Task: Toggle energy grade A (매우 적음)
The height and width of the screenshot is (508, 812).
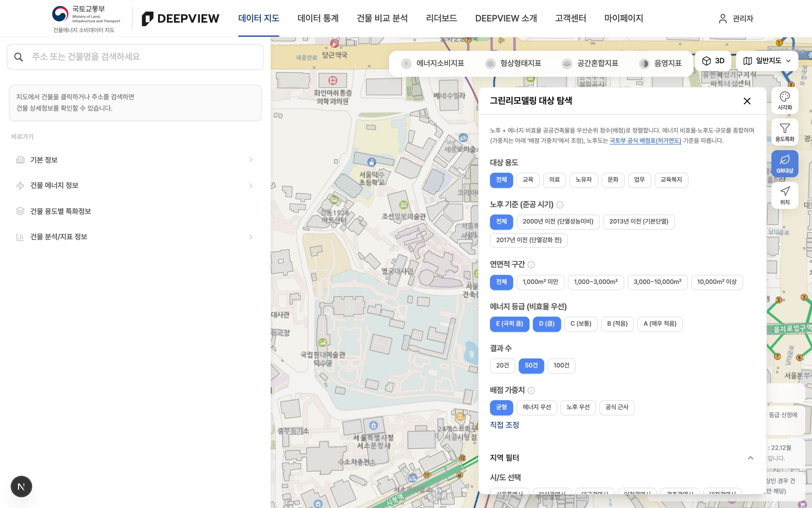Action: click(660, 324)
